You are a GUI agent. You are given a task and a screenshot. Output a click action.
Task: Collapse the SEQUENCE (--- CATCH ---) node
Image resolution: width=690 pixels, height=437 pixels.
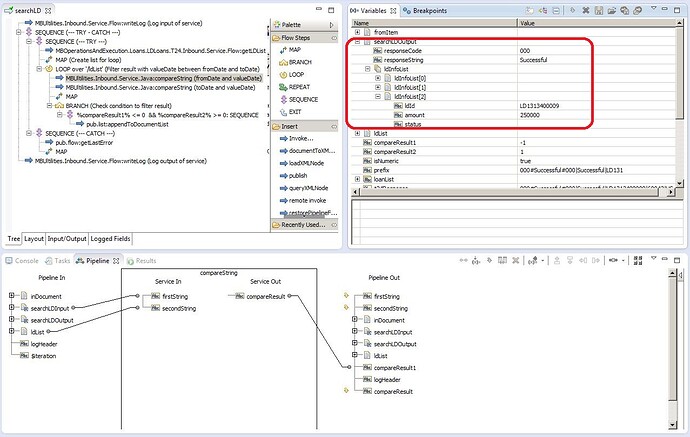pyautogui.click(x=29, y=133)
